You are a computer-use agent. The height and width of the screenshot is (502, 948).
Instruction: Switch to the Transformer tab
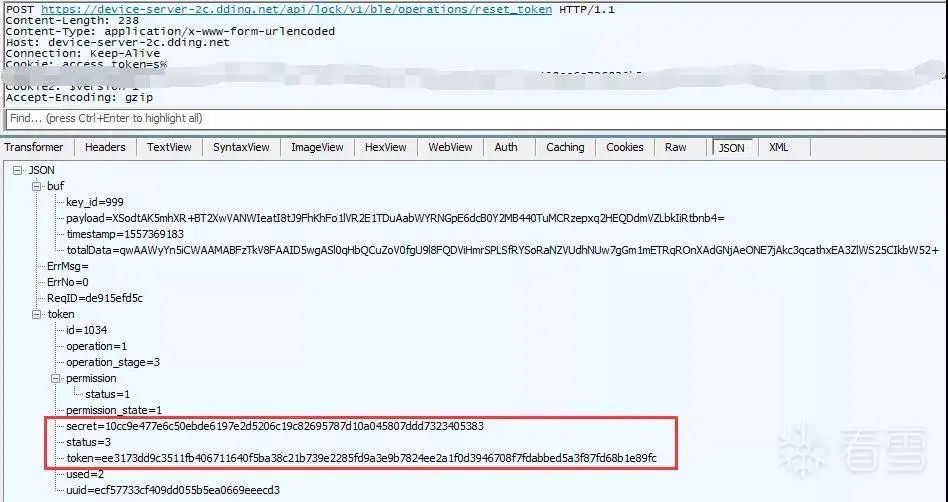click(x=34, y=147)
